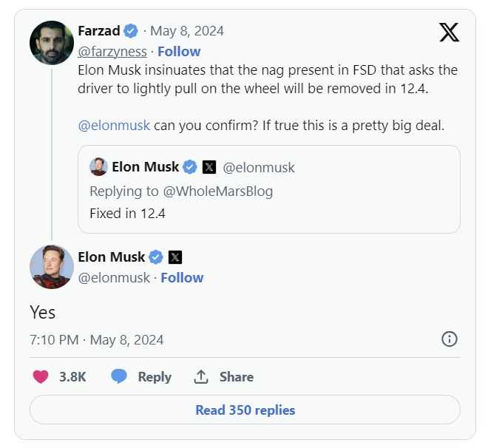Click the blue reply bubble icon
This screenshot has width=488, height=448.
pos(119,376)
